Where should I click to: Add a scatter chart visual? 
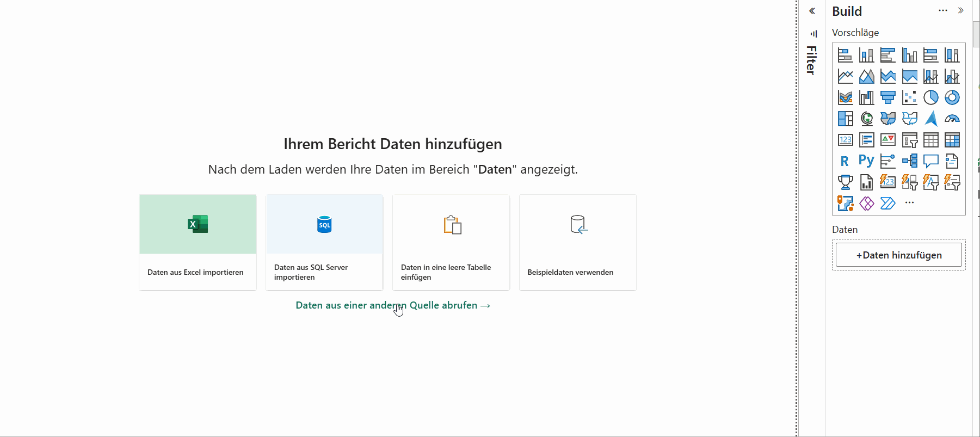[x=909, y=97]
